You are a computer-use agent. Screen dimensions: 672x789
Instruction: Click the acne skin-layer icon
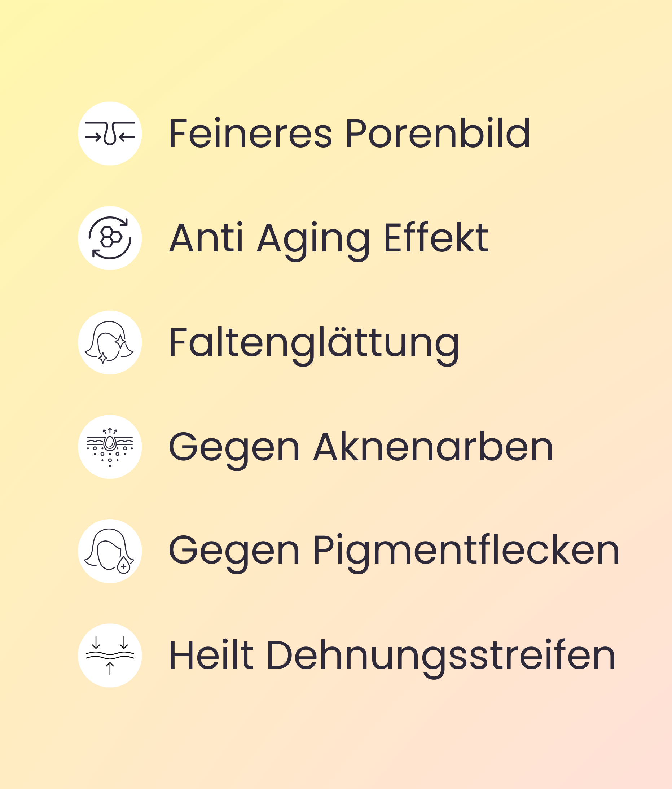(110, 447)
